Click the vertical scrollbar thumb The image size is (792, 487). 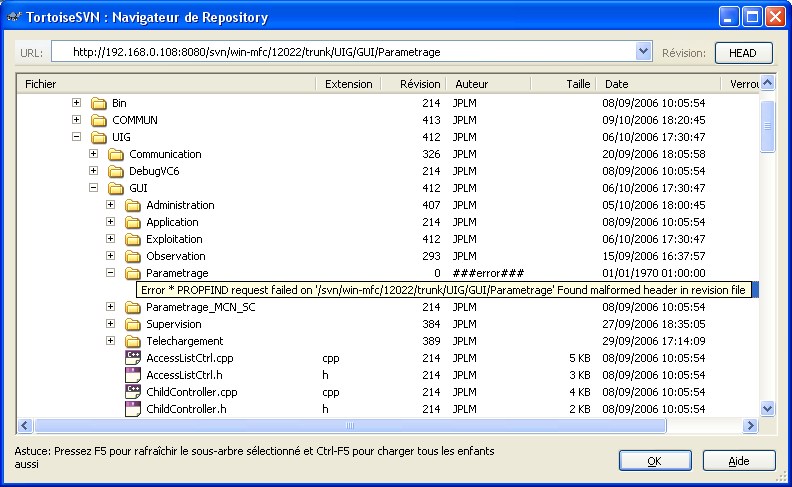[x=767, y=126]
